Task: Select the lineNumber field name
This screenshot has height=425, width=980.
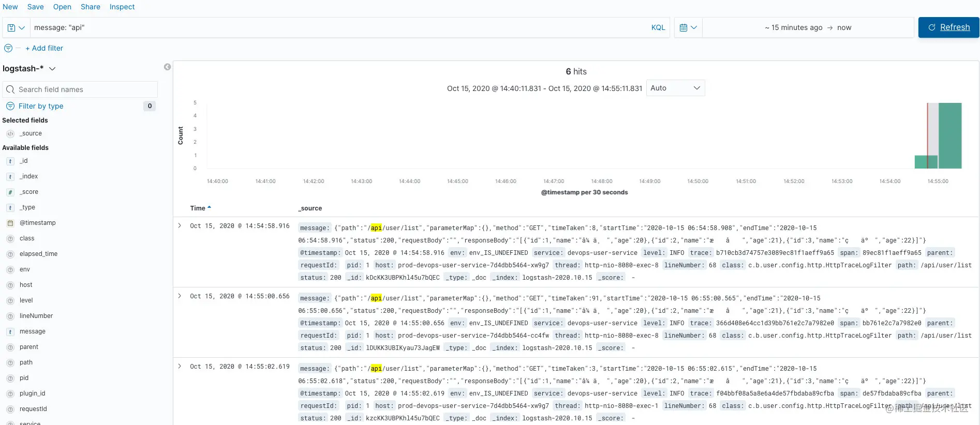Action: click(x=36, y=316)
